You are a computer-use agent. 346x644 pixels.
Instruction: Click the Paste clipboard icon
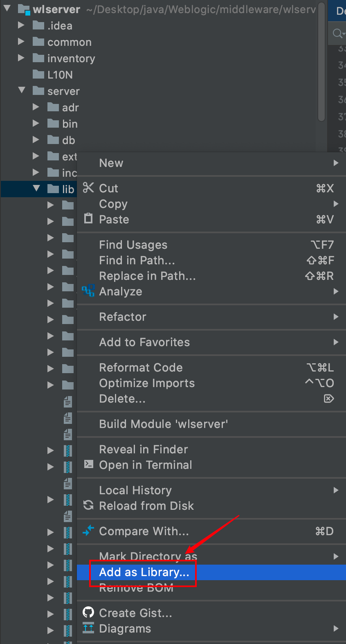click(88, 218)
